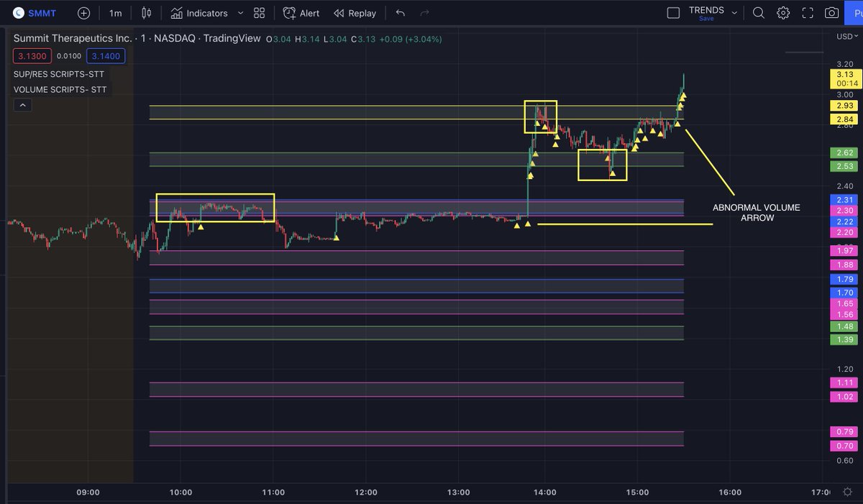Open the indicator templates grid icon
This screenshot has width=863, height=504.
point(260,13)
